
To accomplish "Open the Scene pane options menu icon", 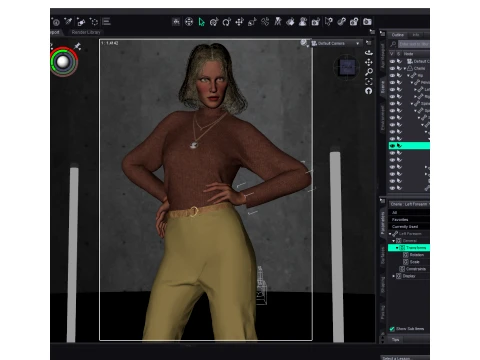I will tap(382, 34).
